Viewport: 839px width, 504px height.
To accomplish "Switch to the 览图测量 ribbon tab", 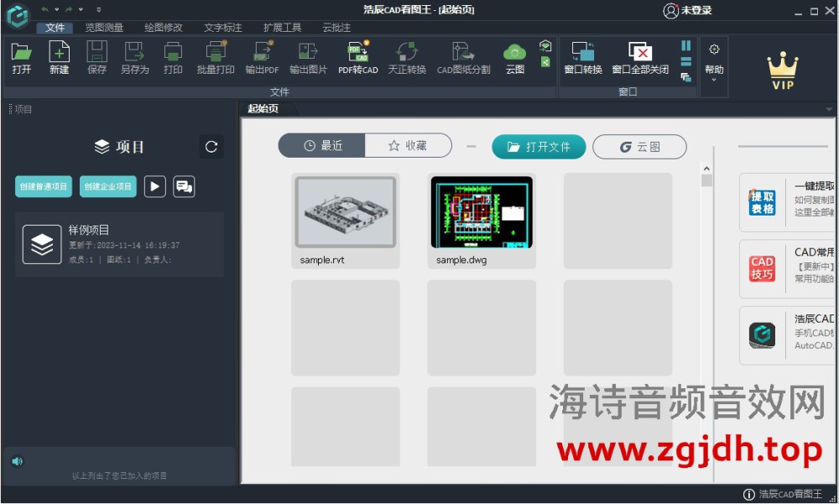I will pyautogui.click(x=104, y=28).
